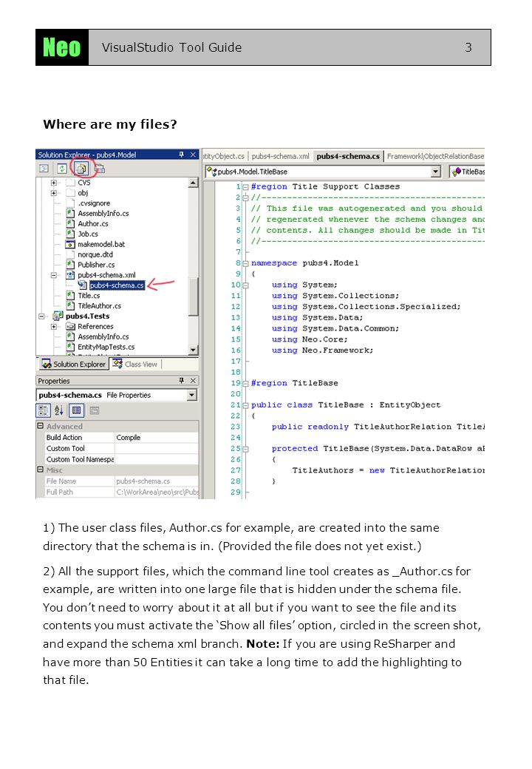Select makemodel.bat in the solution tree
The image size is (532, 769).
tap(101, 244)
